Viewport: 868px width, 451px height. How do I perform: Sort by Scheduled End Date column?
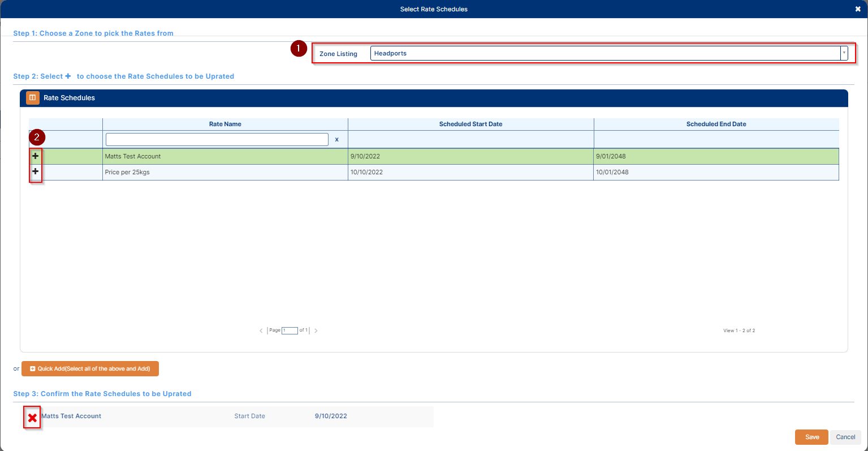(716, 124)
